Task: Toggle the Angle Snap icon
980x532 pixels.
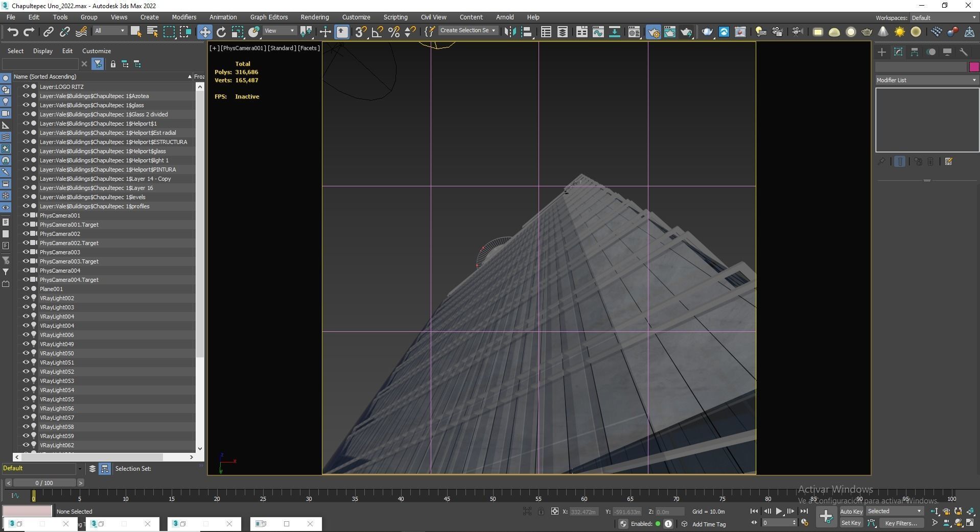Action: click(x=377, y=32)
